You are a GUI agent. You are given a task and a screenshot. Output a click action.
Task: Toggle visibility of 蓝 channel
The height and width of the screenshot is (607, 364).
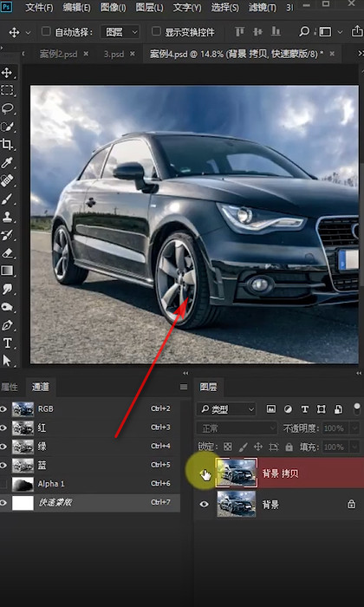point(3,465)
